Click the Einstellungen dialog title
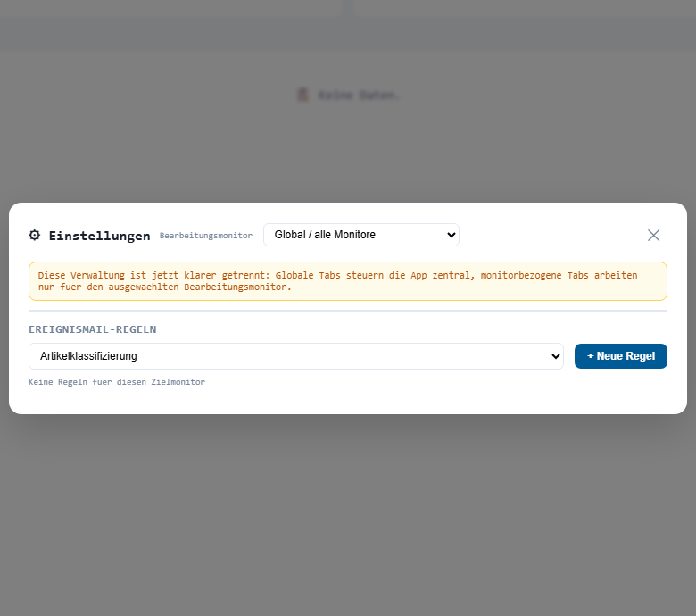Viewport: 696px width, 616px height. point(99,236)
